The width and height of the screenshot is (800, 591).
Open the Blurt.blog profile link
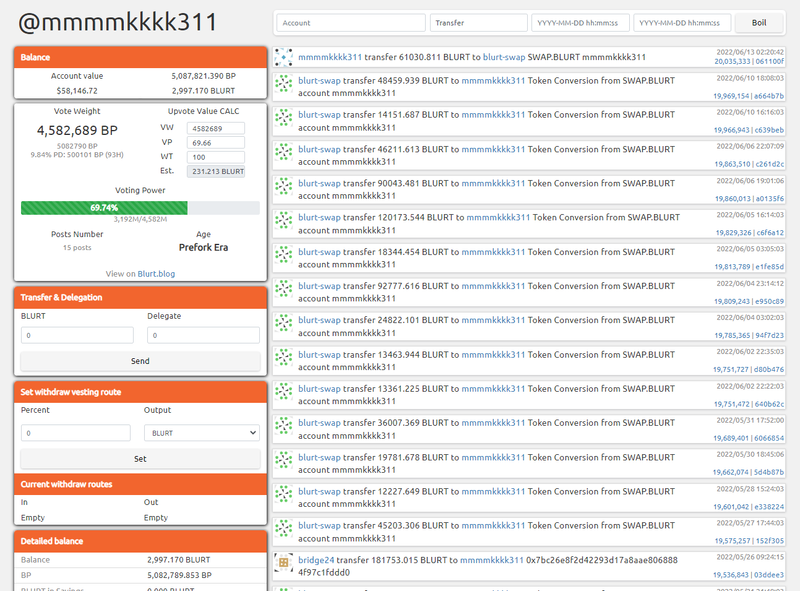(x=156, y=273)
